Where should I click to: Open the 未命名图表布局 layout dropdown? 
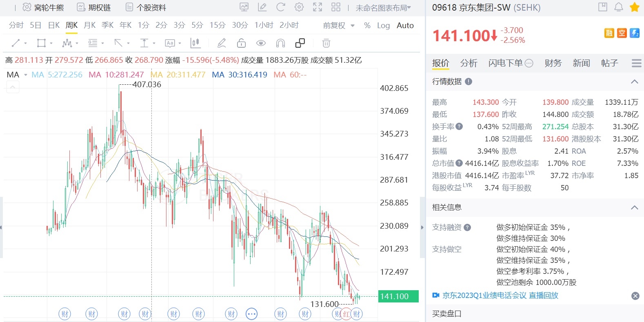coord(383,8)
